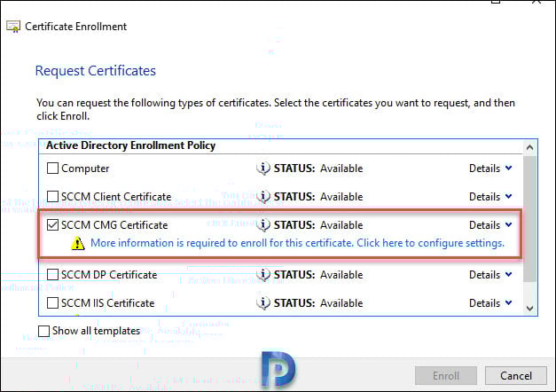The width and height of the screenshot is (556, 392).
Task: Check the SCCM IIS Certificate checkbox
Action: (x=53, y=303)
